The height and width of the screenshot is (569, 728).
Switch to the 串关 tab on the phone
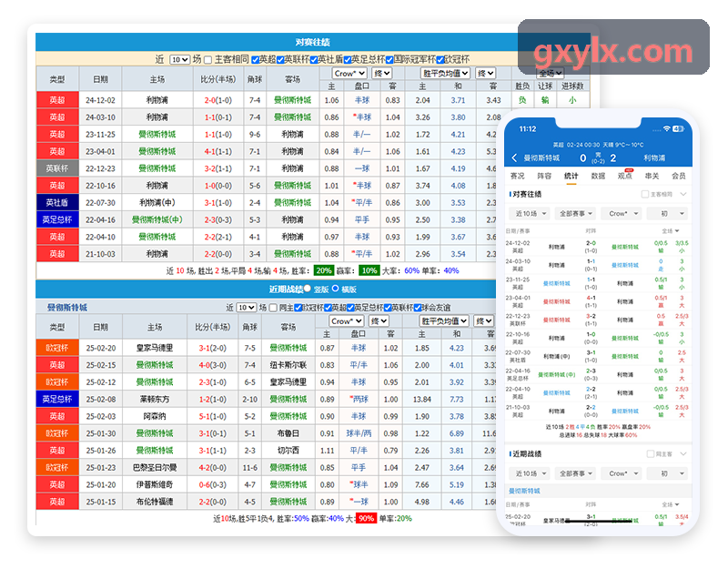(x=652, y=176)
